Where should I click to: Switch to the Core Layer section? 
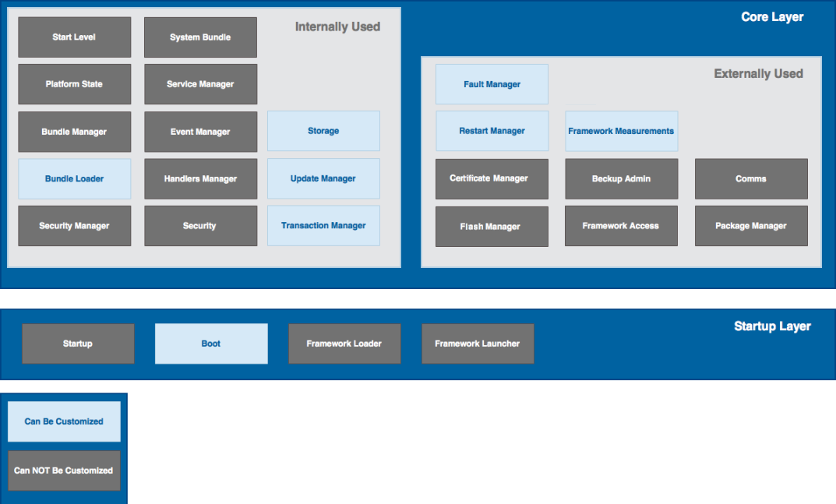(772, 16)
